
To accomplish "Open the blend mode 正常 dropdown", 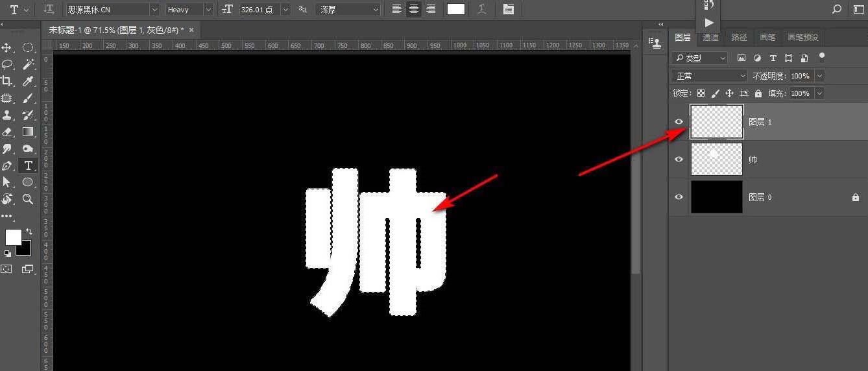I will coord(710,76).
